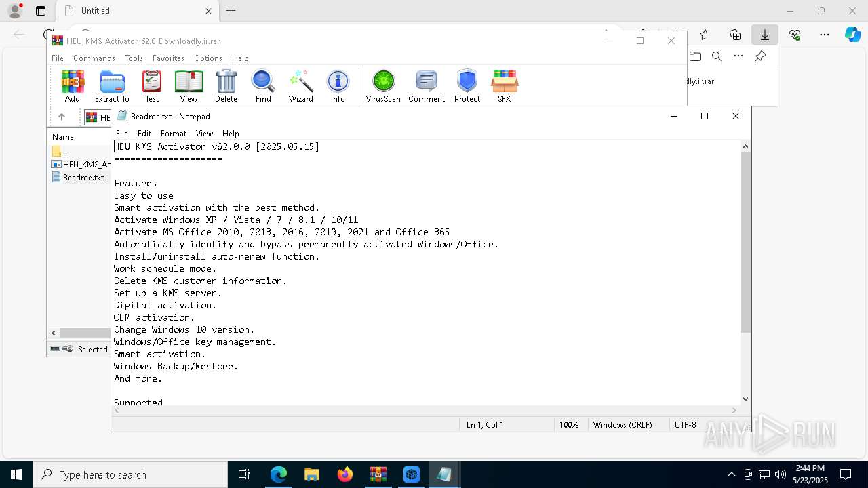This screenshot has height=488, width=868.
Task: Click "Windows (CRLF)" status entry
Action: (623, 425)
